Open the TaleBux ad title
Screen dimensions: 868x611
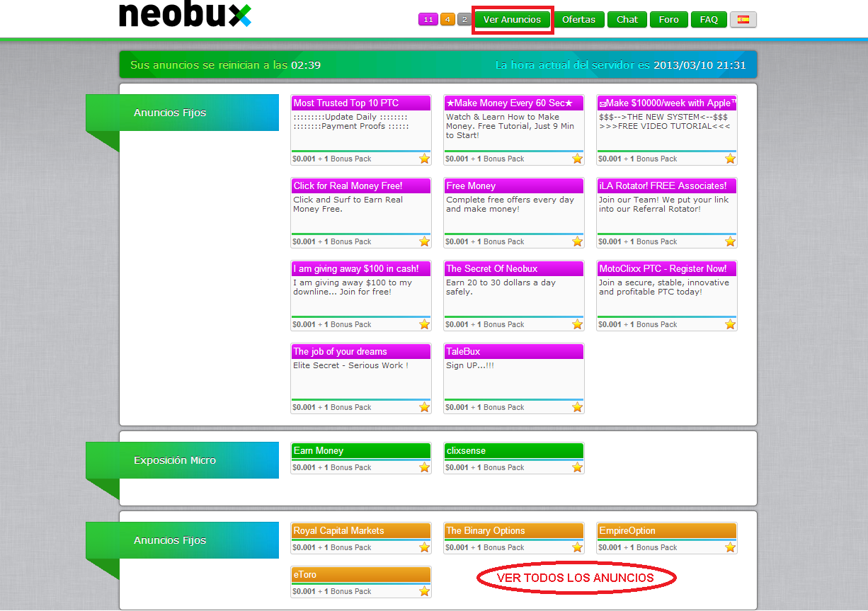coord(514,352)
